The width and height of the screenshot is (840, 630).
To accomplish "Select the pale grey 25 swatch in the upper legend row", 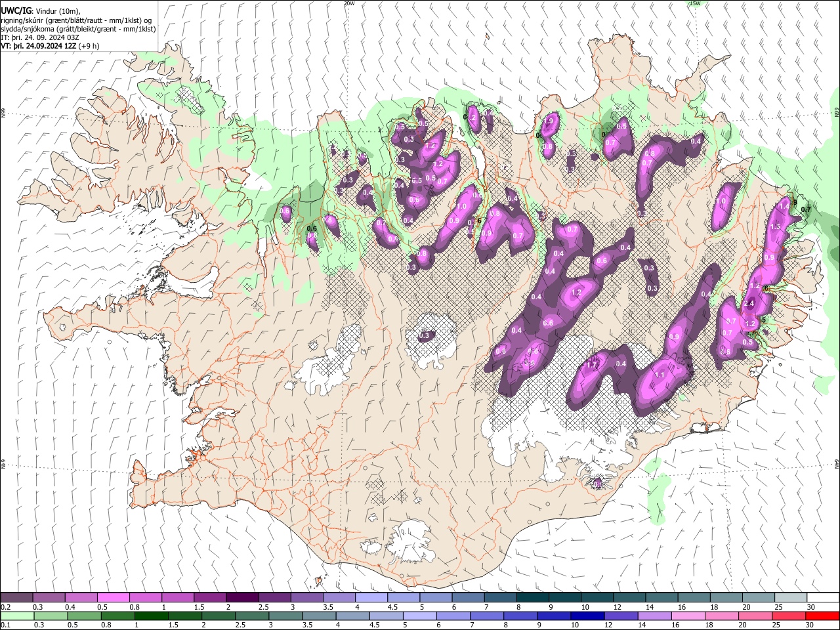I will tap(790, 597).
